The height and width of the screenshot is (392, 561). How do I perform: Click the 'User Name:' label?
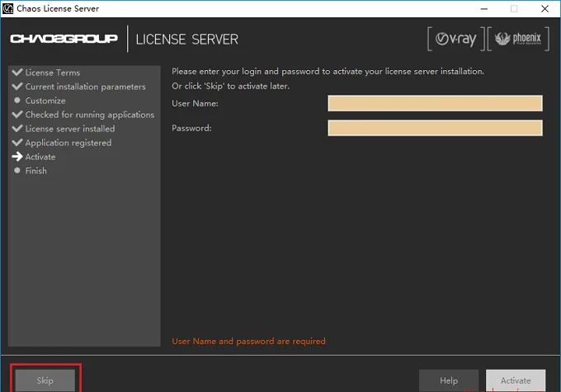(x=195, y=103)
